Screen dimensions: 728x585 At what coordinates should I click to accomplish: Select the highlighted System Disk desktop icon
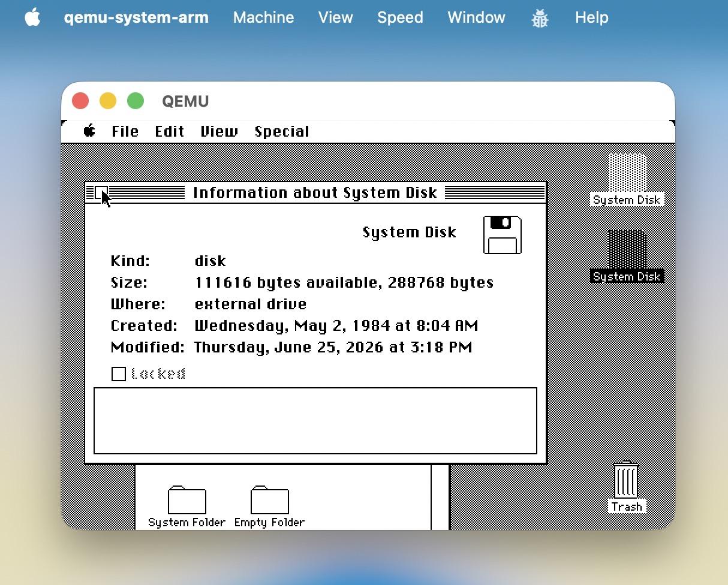point(627,256)
